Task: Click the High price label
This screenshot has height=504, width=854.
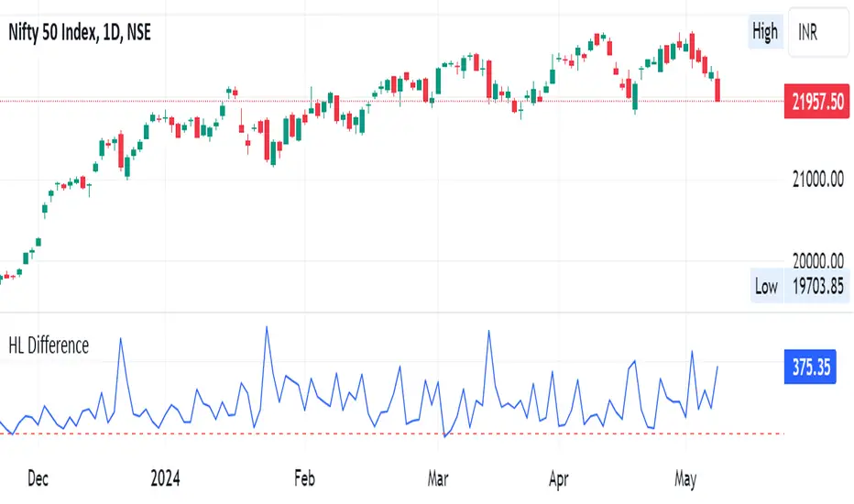Action: pos(764,32)
